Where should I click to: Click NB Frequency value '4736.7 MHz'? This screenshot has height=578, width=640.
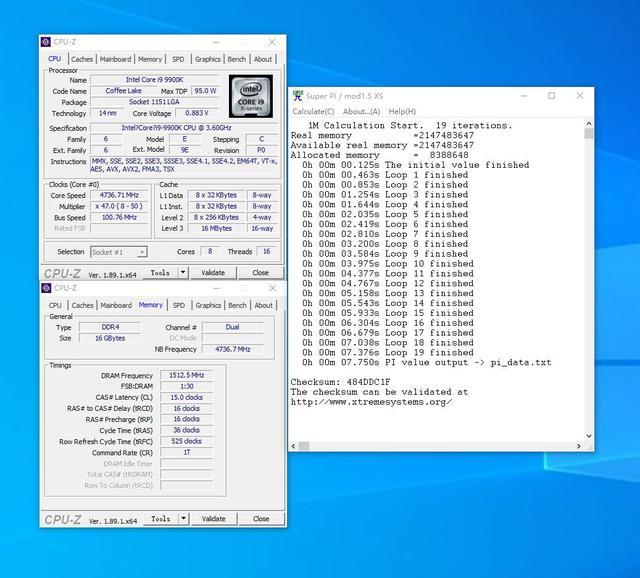coord(233,349)
